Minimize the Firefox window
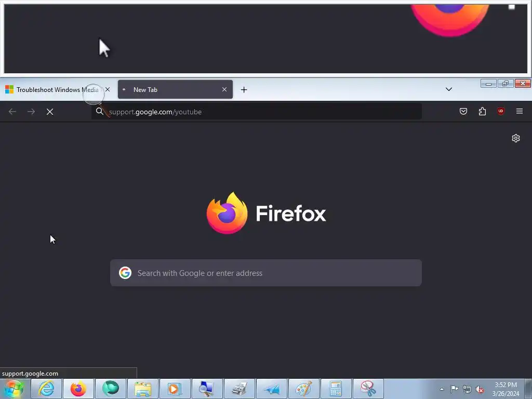532x399 pixels. pos(488,84)
